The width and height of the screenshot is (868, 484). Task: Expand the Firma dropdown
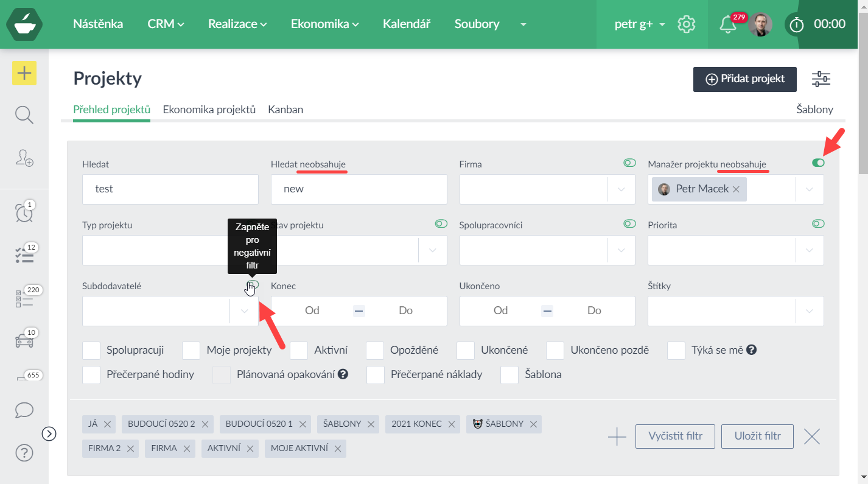[621, 189]
